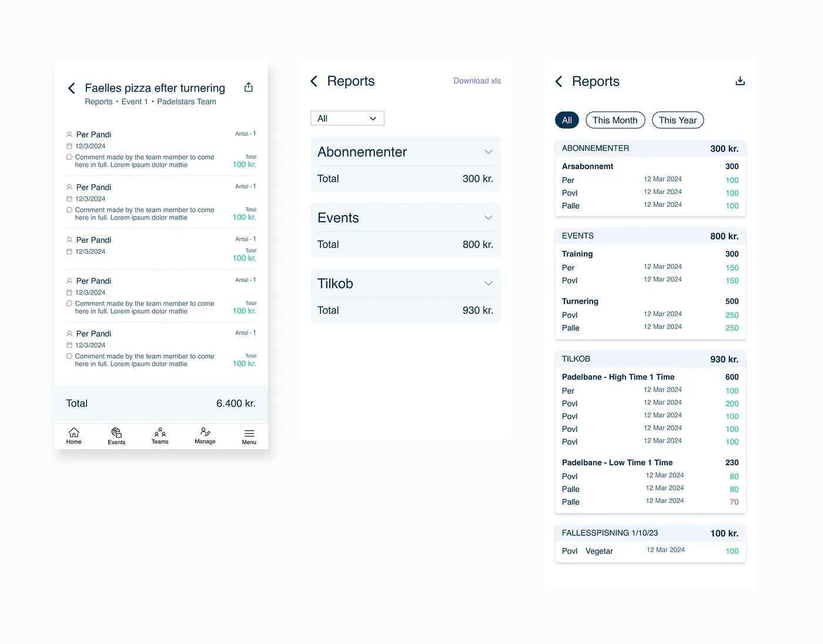823x644 pixels.
Task: Tap the share icon on event screen
Action: (249, 88)
